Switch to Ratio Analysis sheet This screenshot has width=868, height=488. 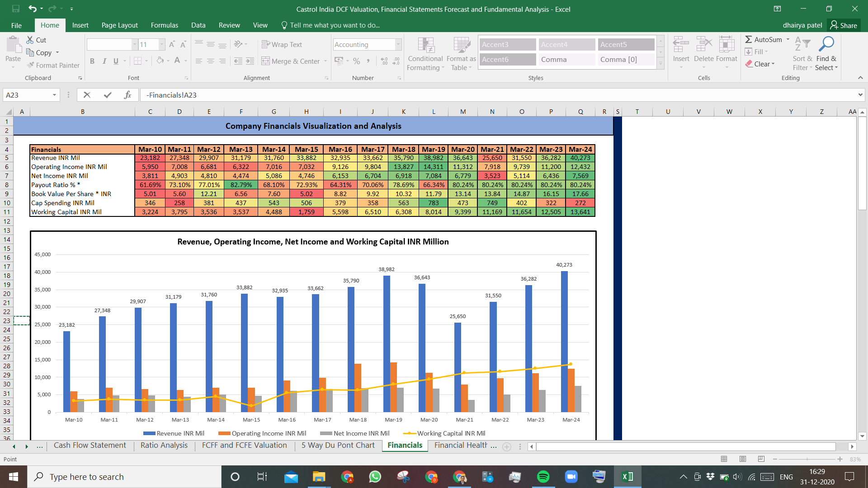tap(164, 446)
